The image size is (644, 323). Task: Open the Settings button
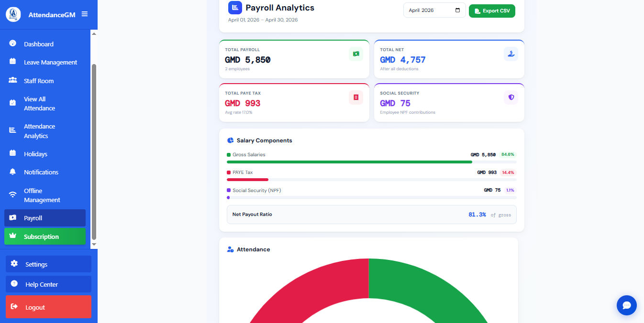[48, 264]
